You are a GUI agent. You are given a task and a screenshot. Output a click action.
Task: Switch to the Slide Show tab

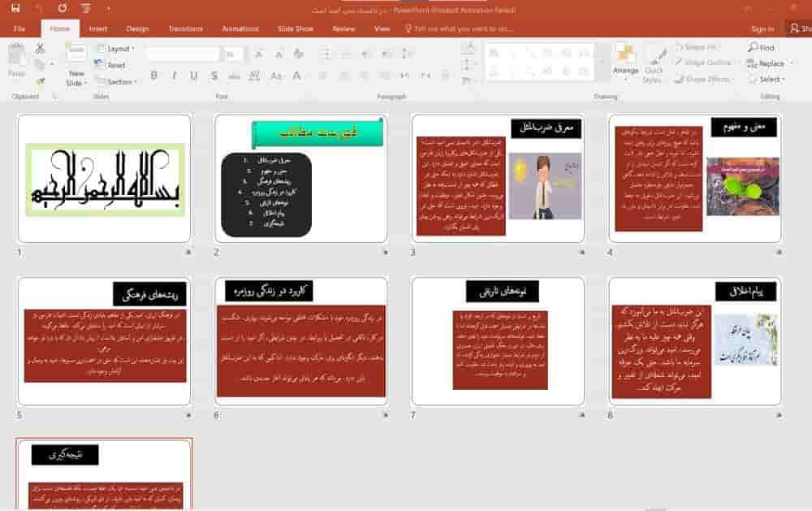(x=296, y=28)
